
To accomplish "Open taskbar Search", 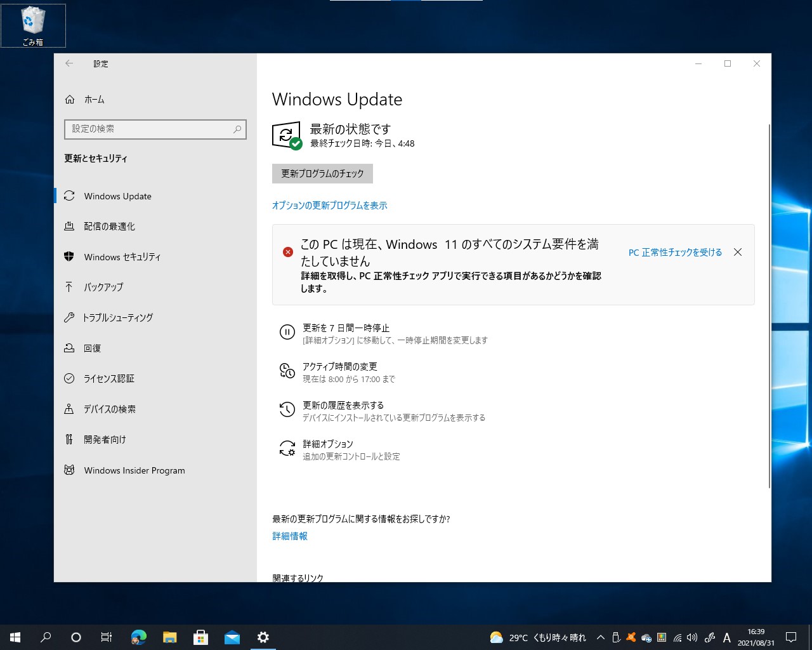I will click(x=46, y=637).
